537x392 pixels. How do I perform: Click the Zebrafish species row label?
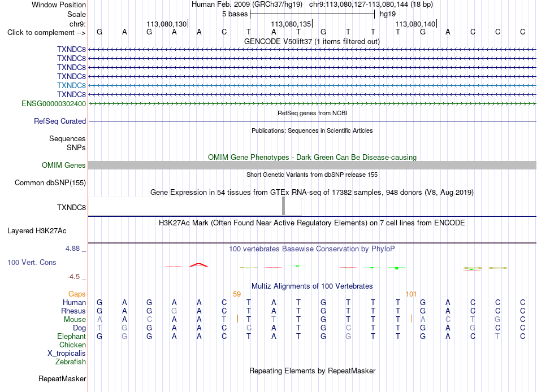point(71,362)
